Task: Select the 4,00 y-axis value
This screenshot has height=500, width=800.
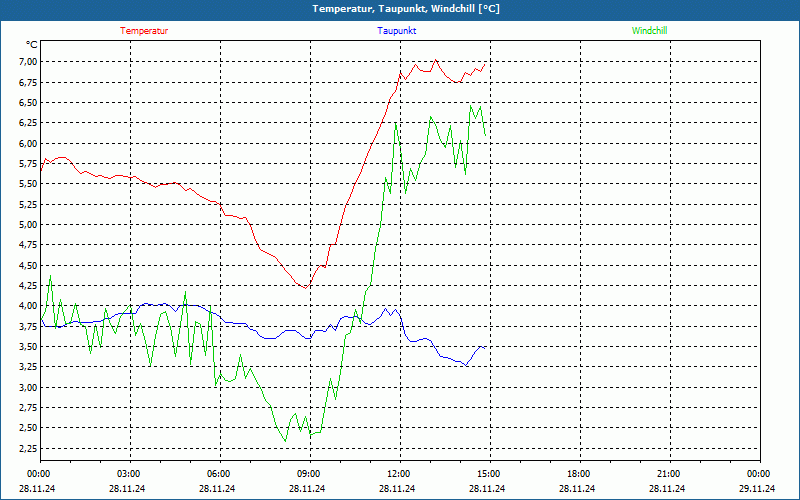Action: pos(29,306)
